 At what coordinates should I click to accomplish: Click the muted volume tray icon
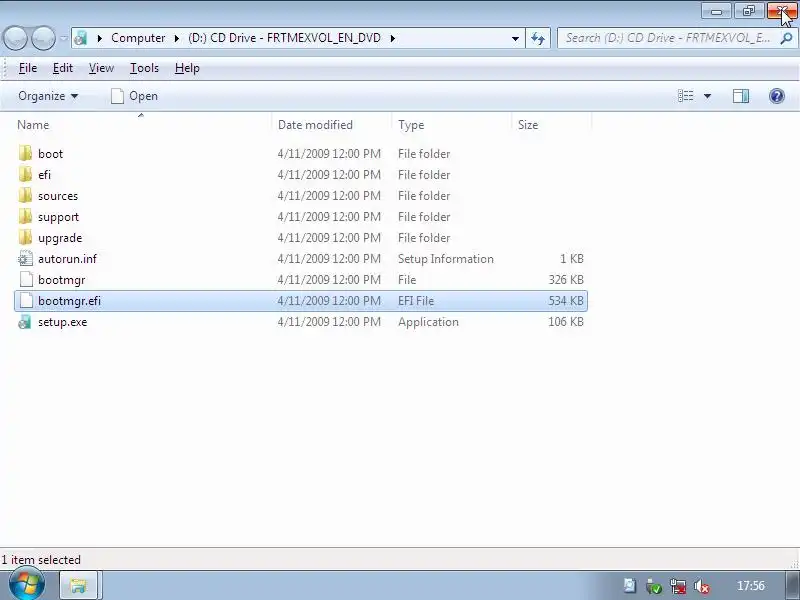(702, 586)
